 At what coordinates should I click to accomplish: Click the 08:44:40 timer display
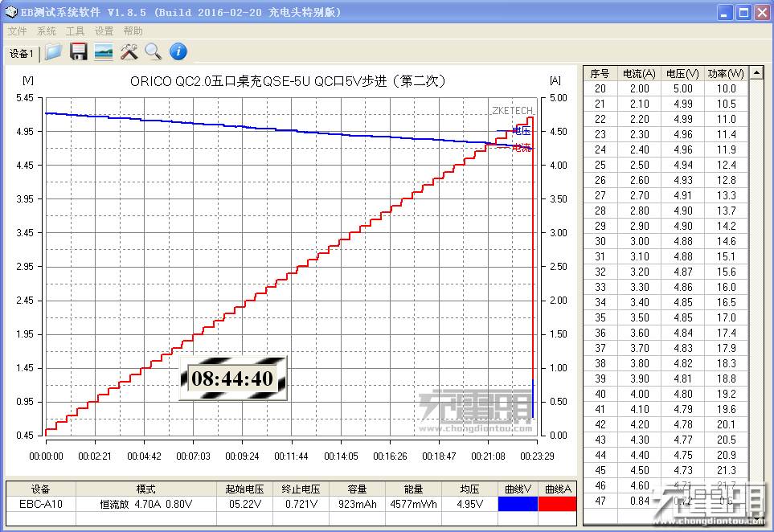pyautogui.click(x=232, y=379)
